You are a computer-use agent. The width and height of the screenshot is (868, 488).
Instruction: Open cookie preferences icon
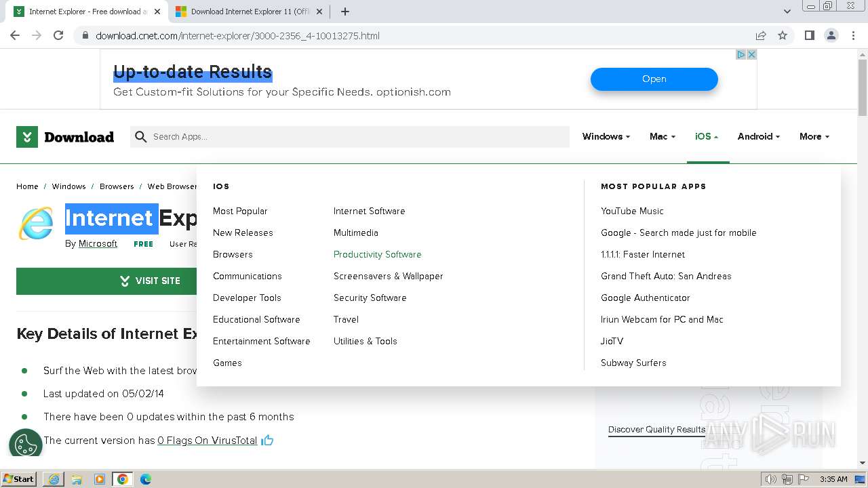[x=26, y=445]
